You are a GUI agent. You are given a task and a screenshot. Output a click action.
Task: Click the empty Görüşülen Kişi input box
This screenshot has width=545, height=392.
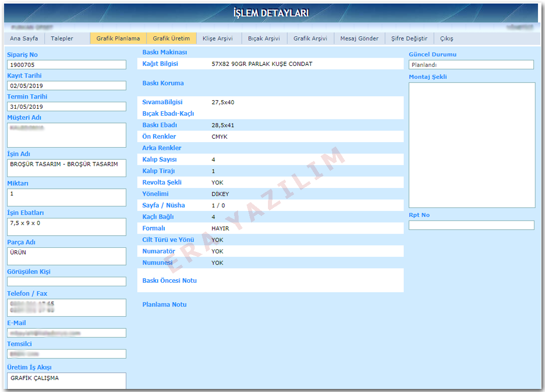[67, 282]
